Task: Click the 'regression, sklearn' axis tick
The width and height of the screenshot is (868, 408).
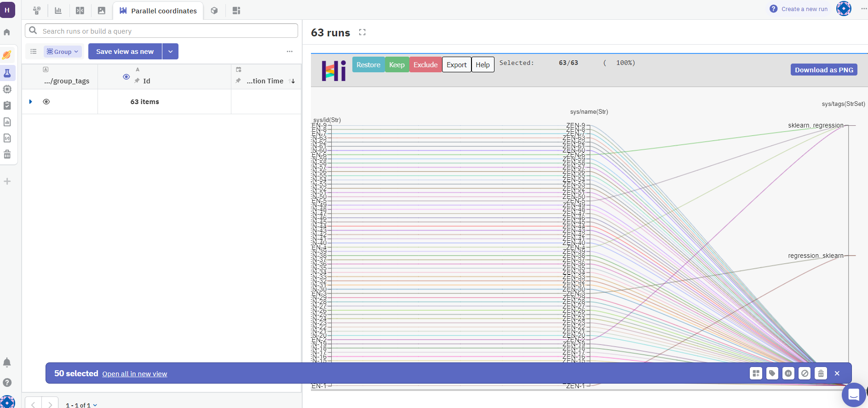Action: pos(816,256)
